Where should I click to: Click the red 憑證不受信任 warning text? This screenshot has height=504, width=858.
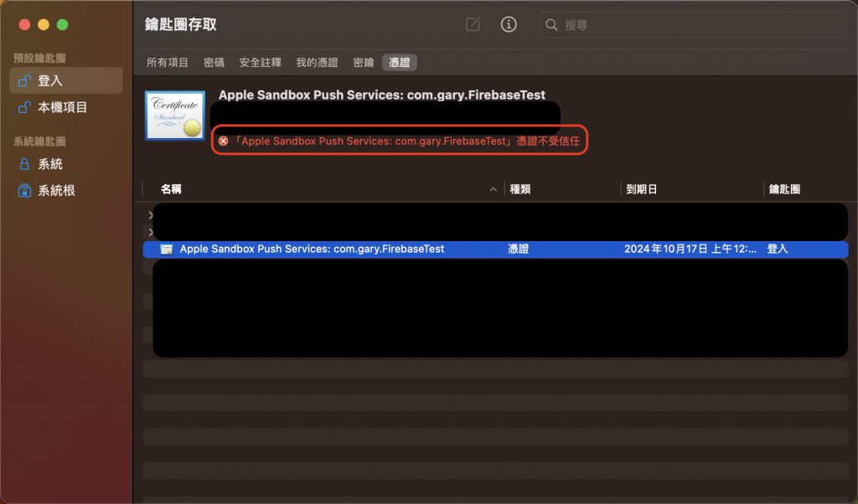406,141
